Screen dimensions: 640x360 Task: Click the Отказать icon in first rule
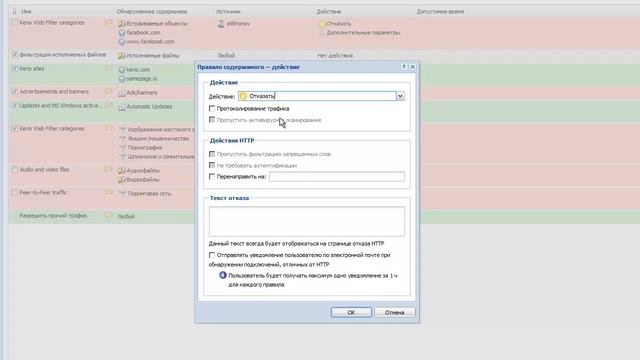(x=322, y=24)
